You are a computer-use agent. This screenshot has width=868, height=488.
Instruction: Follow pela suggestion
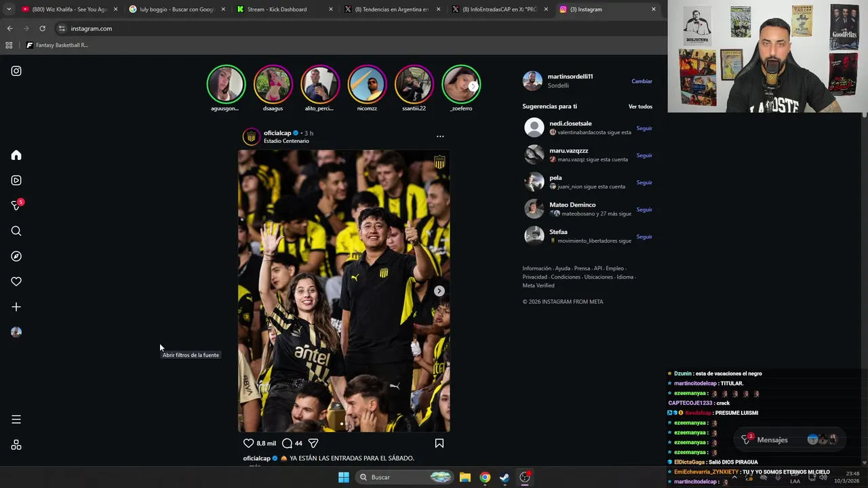(644, 182)
